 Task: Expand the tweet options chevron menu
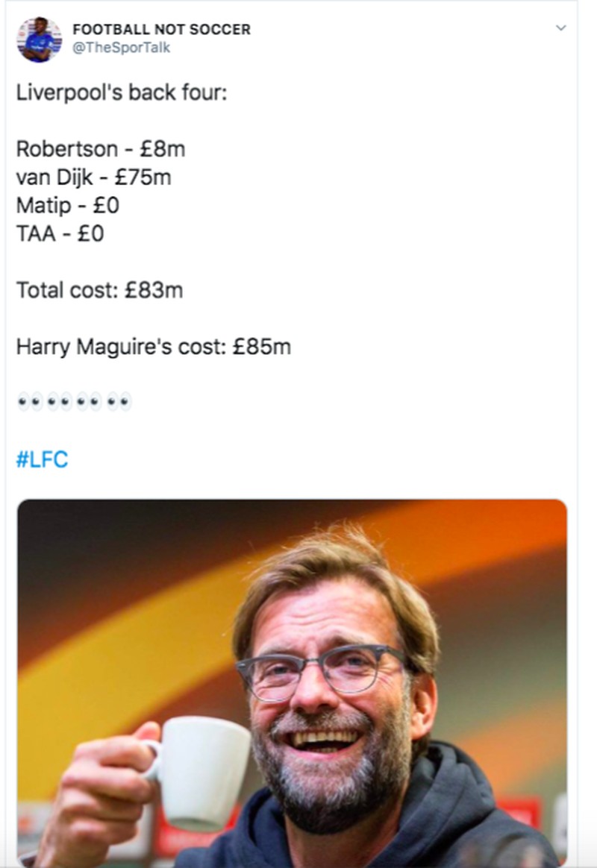[561, 28]
